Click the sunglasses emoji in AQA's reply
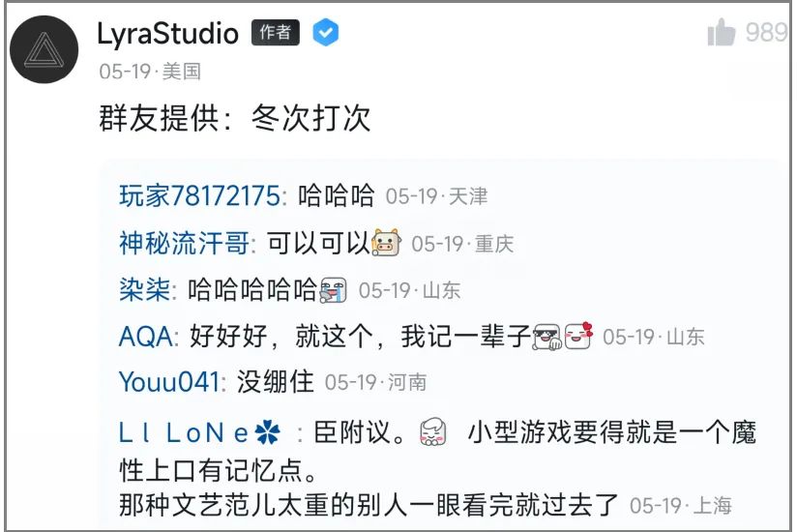The image size is (797, 532). coord(546,336)
